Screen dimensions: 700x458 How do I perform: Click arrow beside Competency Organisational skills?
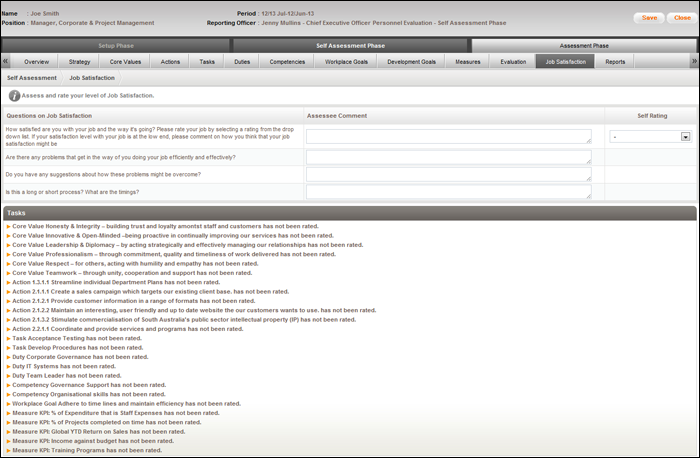coord(8,395)
